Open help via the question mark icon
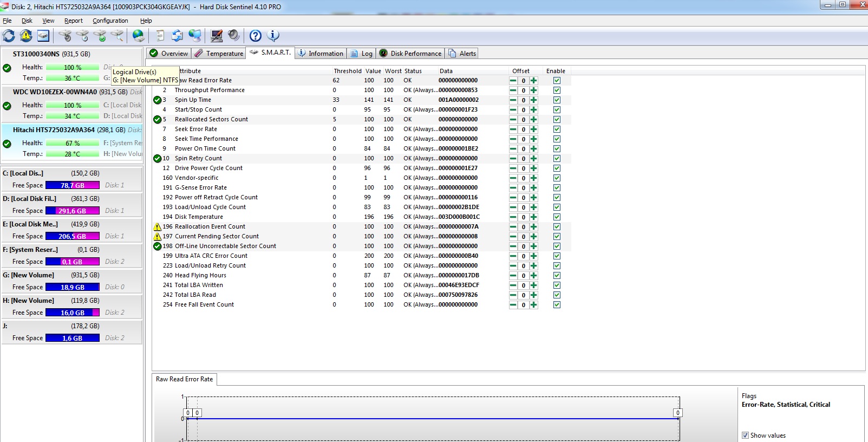 click(x=256, y=36)
